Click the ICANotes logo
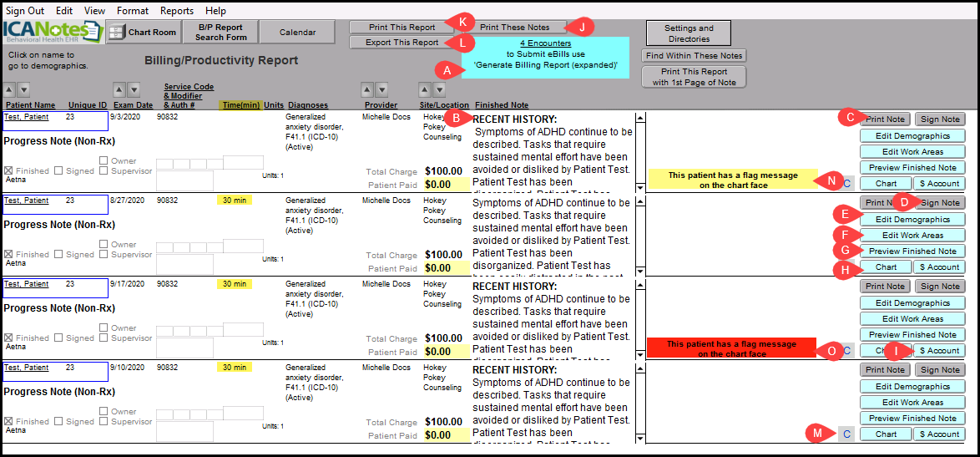980x457 pixels. tap(50, 32)
